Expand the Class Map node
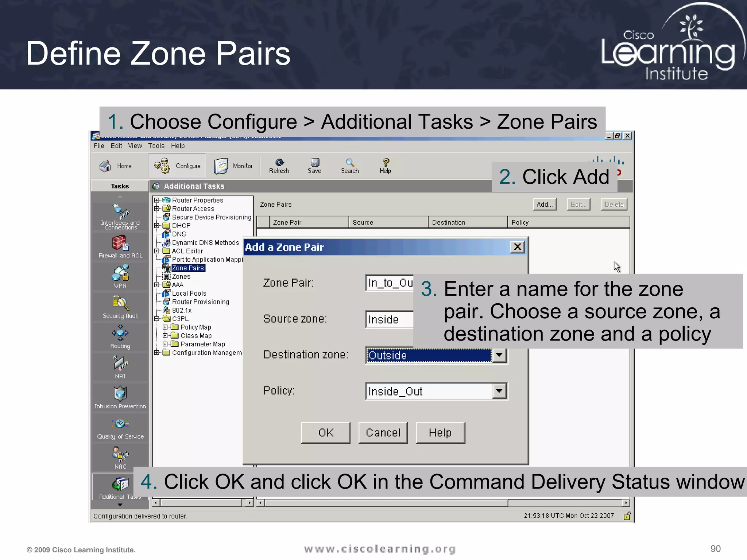 pyautogui.click(x=165, y=335)
